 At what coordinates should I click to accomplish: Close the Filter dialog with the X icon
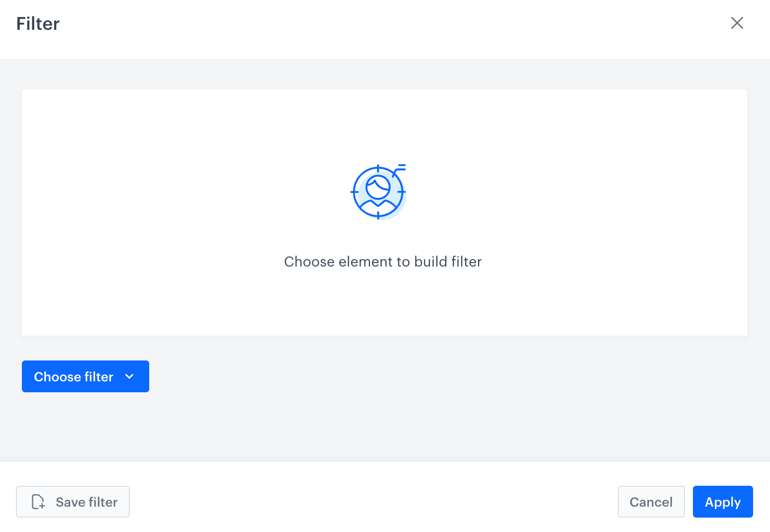pos(737,23)
